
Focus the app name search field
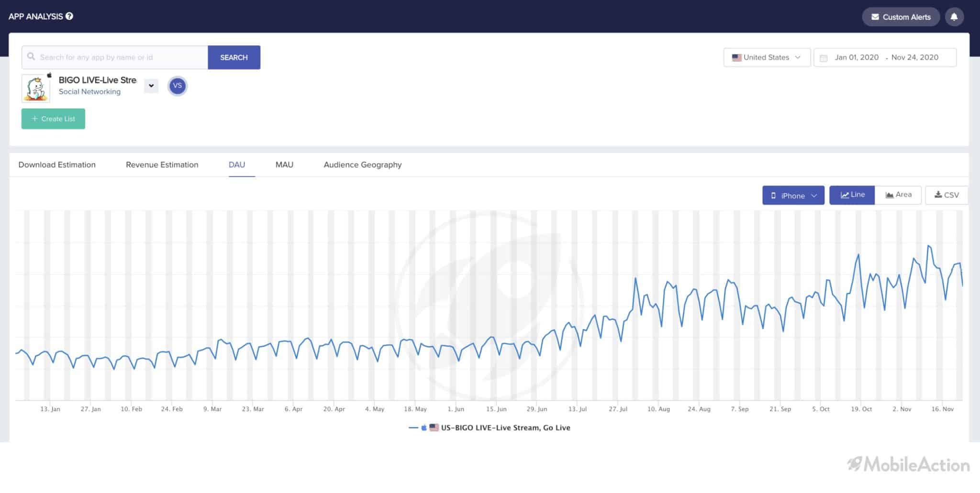(115, 57)
